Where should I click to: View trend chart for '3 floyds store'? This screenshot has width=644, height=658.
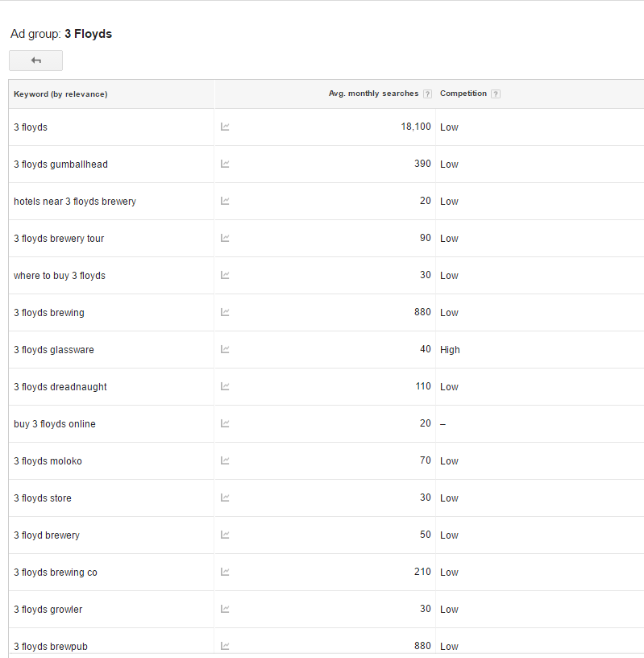(225, 498)
